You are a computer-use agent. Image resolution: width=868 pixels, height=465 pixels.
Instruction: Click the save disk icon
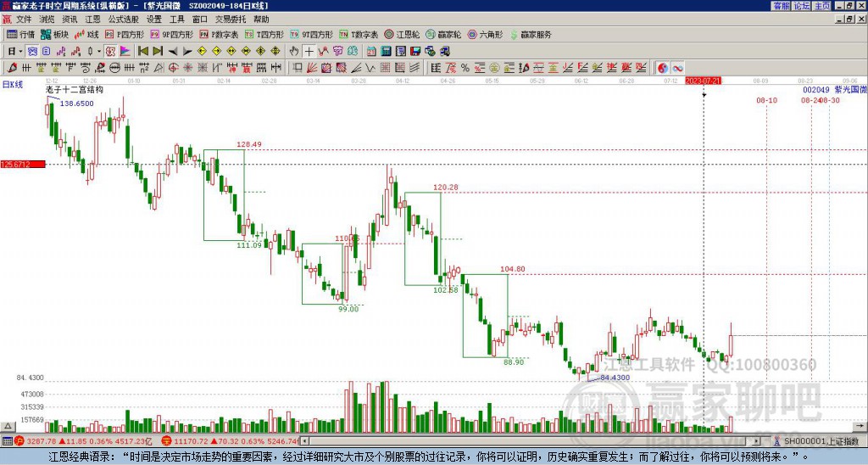[415, 52]
